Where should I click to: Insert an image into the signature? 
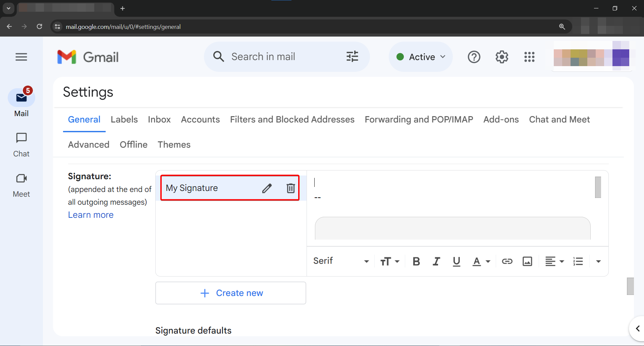click(527, 261)
